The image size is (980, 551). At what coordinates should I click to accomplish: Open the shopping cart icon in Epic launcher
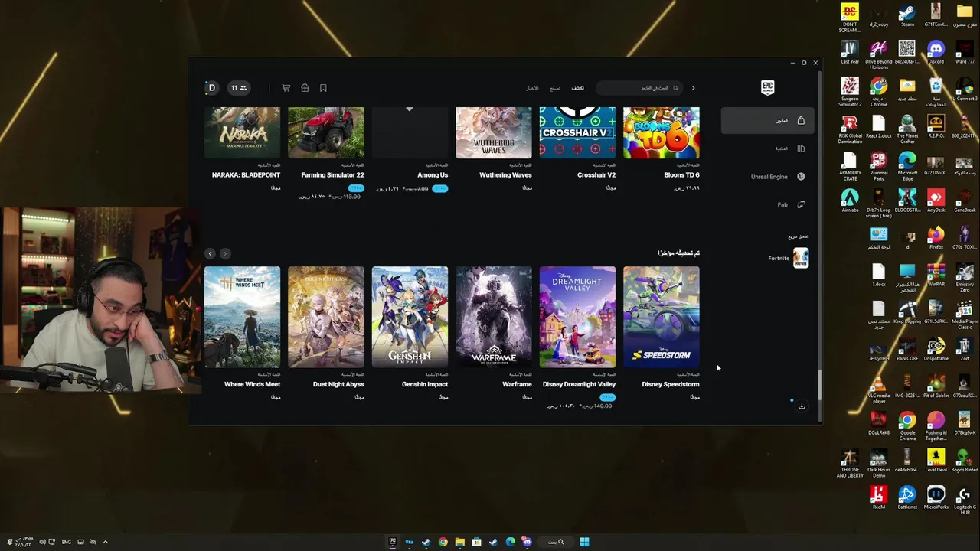(x=286, y=88)
